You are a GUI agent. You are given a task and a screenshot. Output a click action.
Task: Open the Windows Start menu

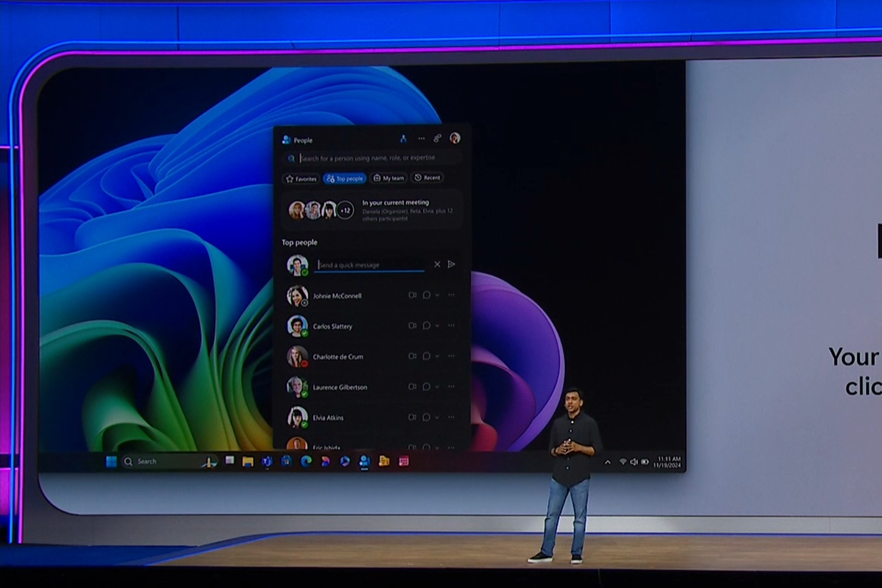111,462
